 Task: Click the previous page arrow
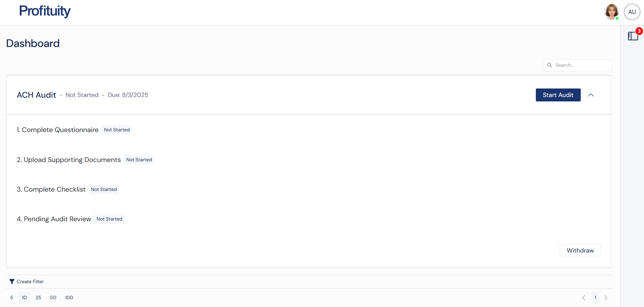(x=584, y=297)
